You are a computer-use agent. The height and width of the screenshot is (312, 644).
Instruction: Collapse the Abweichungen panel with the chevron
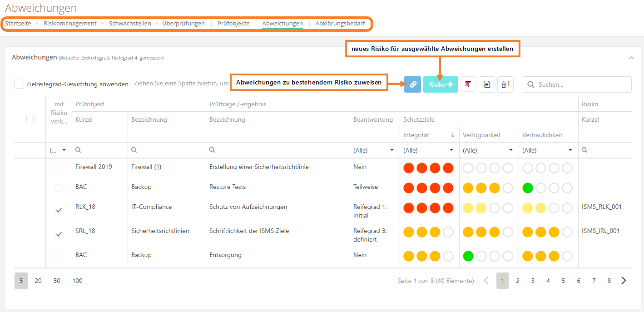coord(631,58)
